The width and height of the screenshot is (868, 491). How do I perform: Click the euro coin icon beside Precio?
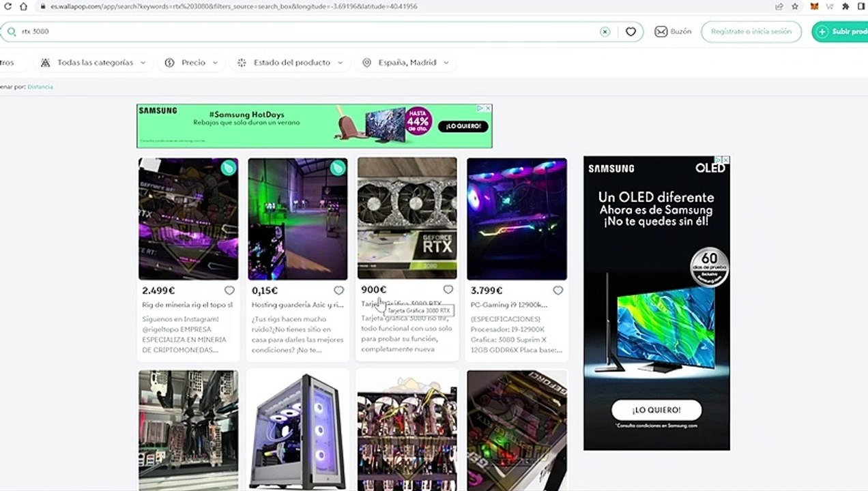170,62
